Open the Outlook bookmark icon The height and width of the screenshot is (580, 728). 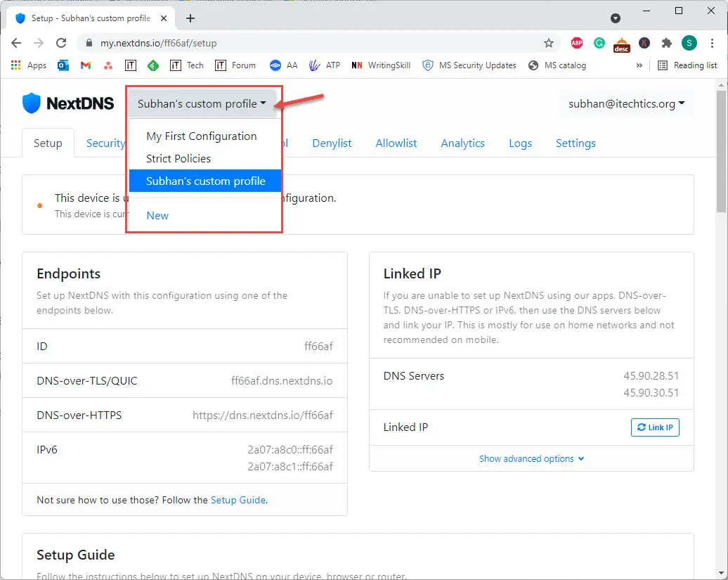click(x=63, y=65)
